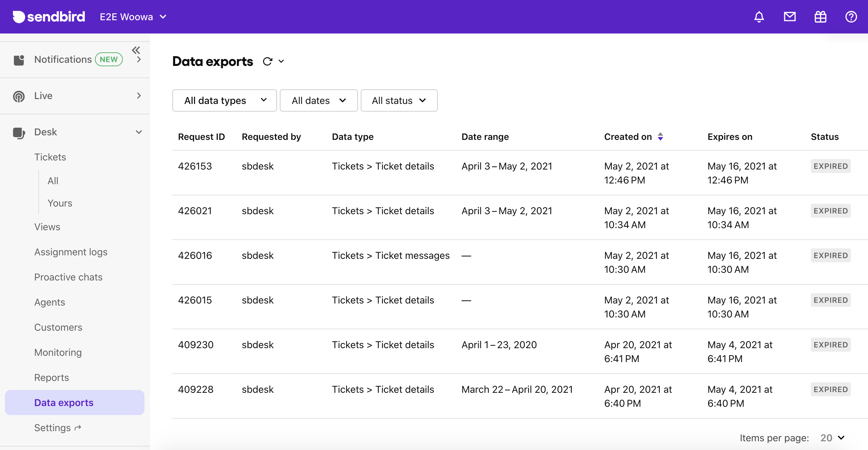Image resolution: width=868 pixels, height=450 pixels.
Task: Collapse the Desk menu section
Action: coord(139,132)
